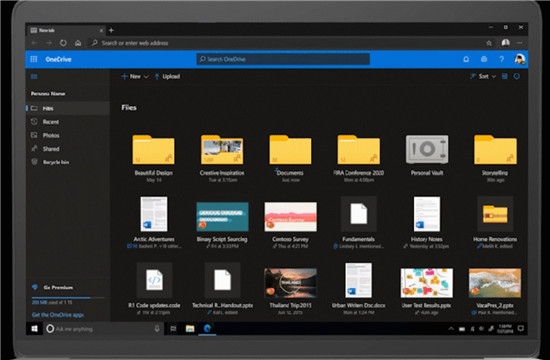Click the help question mark icon
The width and height of the screenshot is (550, 360).
point(502,59)
